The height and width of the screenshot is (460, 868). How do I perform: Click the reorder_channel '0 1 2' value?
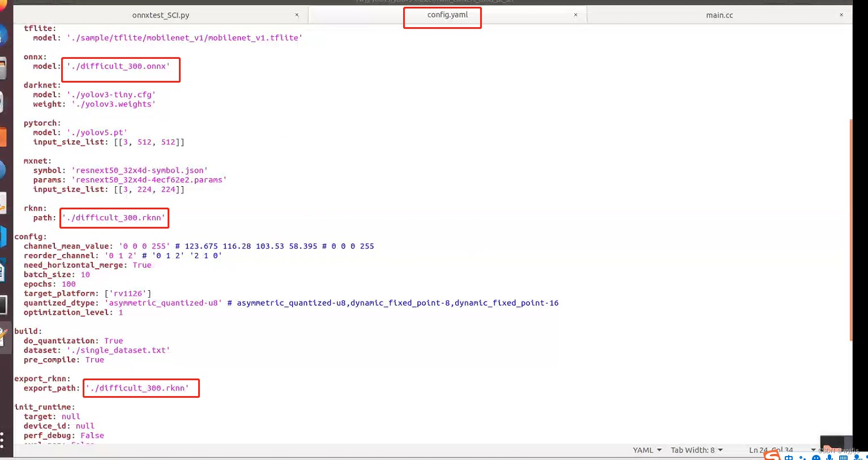(x=121, y=256)
